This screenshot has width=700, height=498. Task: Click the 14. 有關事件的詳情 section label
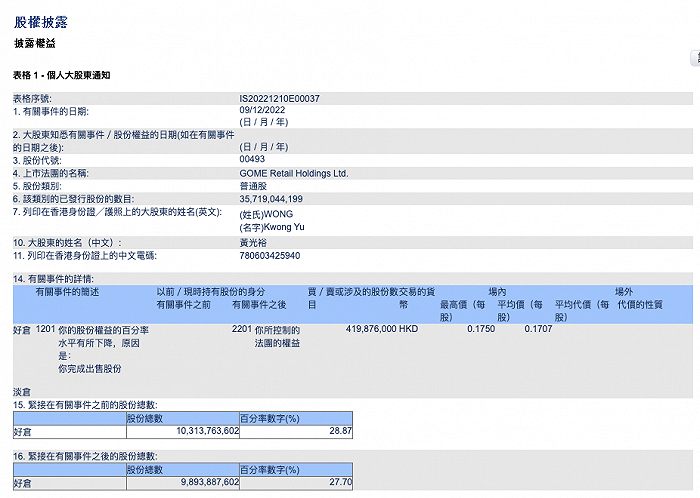pos(53,279)
